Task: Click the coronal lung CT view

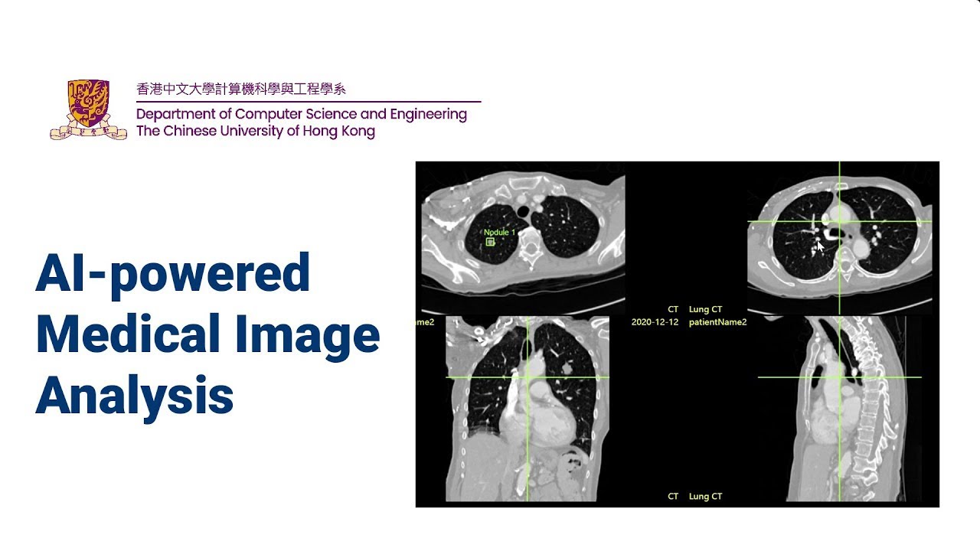Action: click(x=528, y=409)
